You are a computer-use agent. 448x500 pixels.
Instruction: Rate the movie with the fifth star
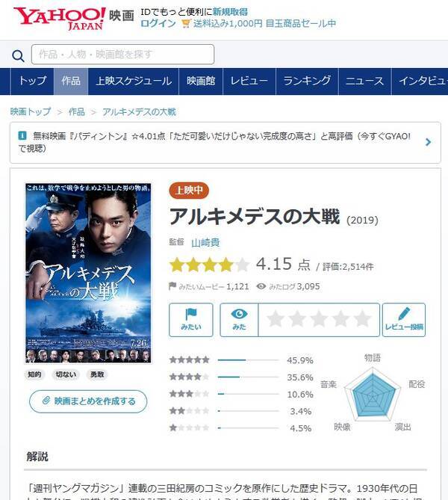362,319
